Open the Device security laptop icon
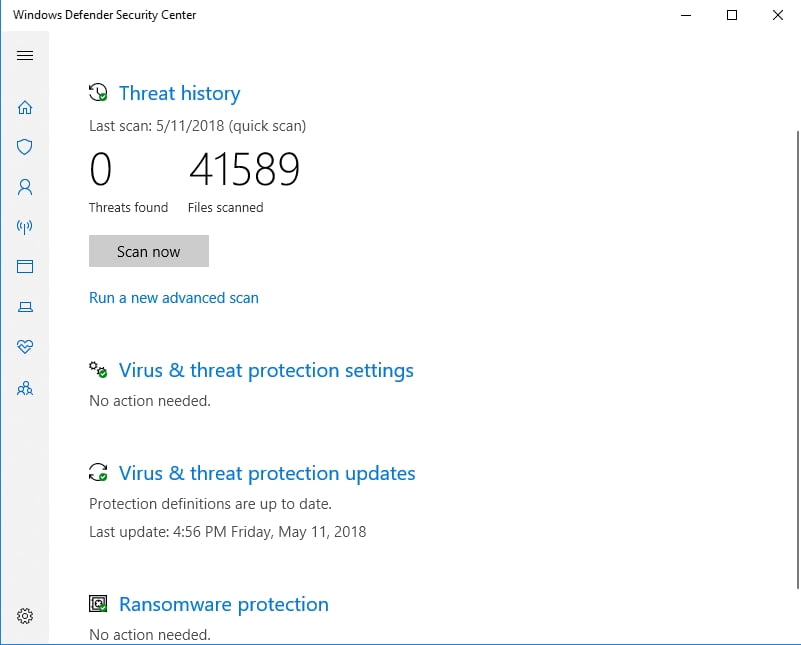Image resolution: width=801 pixels, height=645 pixels. tap(25, 307)
